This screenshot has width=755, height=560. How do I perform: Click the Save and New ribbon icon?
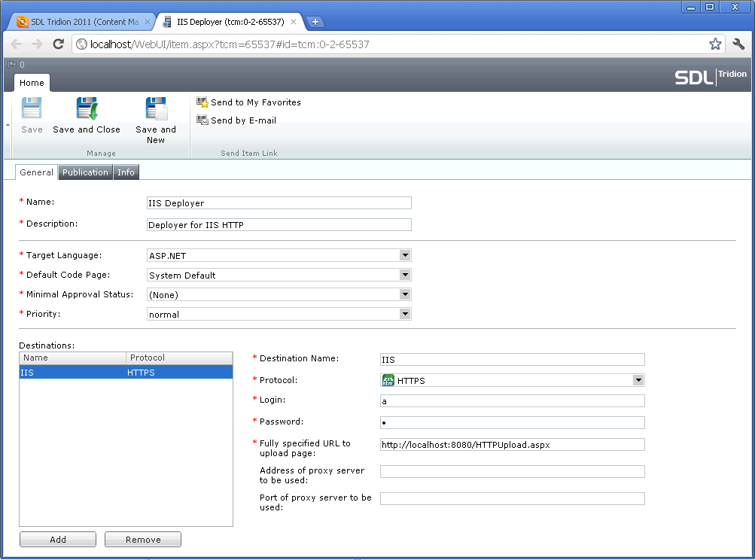pyautogui.click(x=156, y=110)
